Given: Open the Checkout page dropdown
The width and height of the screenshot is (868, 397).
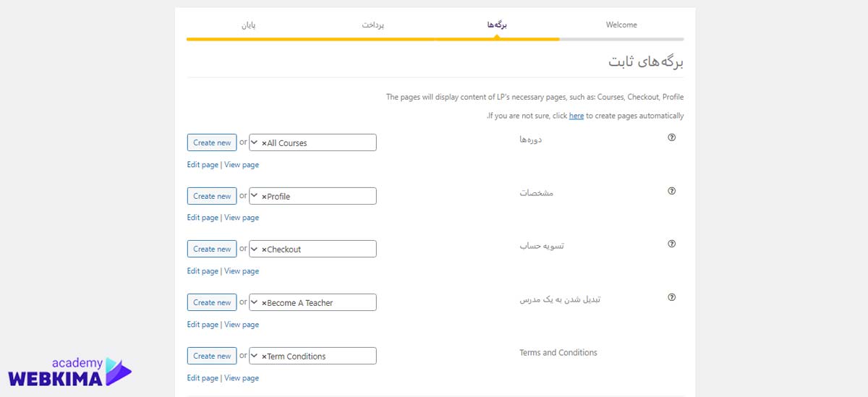Looking at the screenshot, I should tap(312, 249).
